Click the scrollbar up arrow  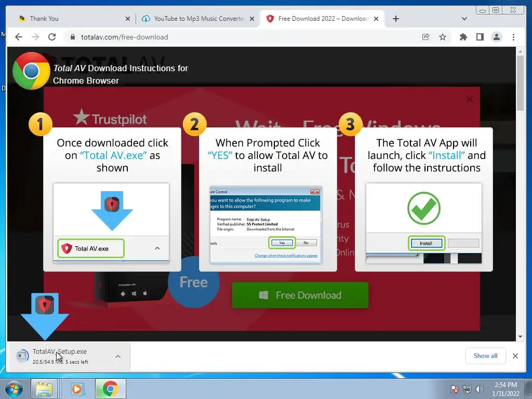point(520,51)
